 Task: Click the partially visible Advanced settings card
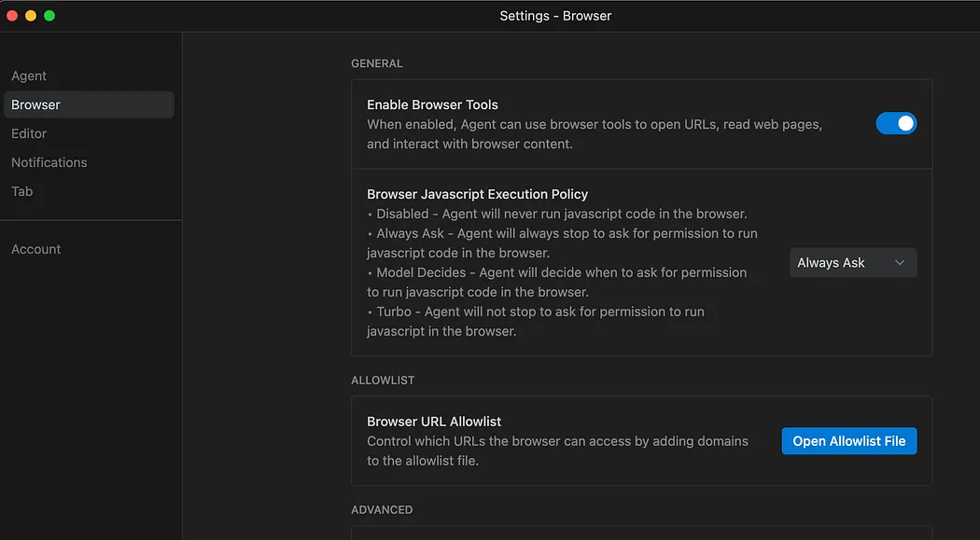[641, 534]
